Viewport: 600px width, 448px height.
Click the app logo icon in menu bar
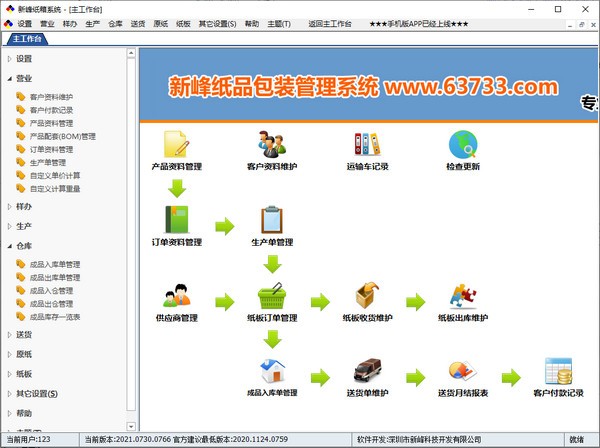pos(8,24)
